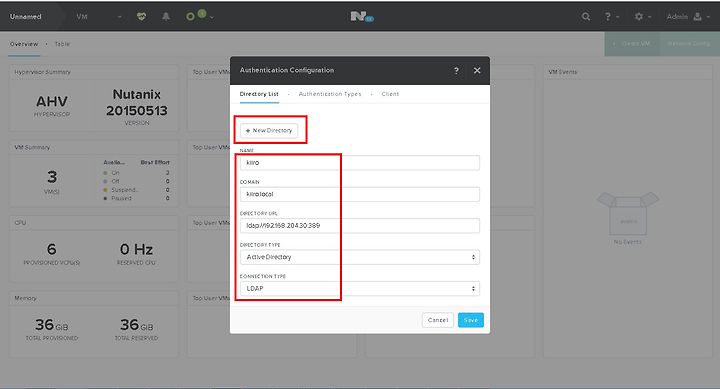
Task: Click the New Directory button
Action: coord(269,130)
